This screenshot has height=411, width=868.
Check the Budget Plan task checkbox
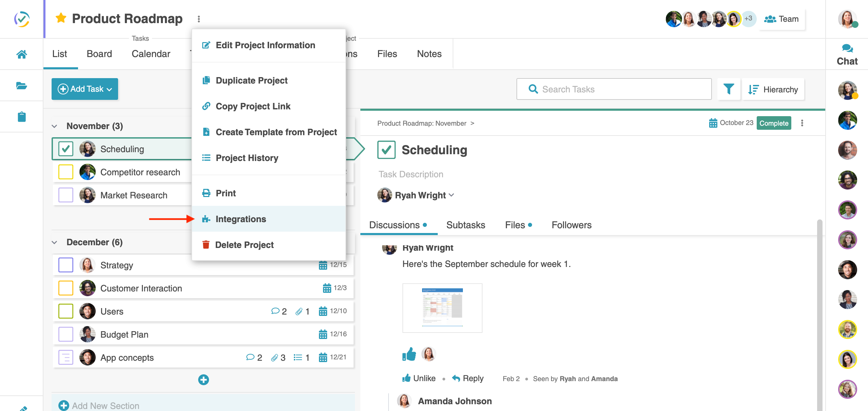(65, 334)
